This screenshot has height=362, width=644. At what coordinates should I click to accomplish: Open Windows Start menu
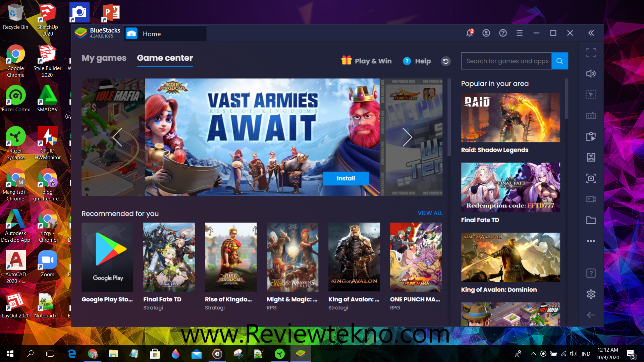coord(10,354)
